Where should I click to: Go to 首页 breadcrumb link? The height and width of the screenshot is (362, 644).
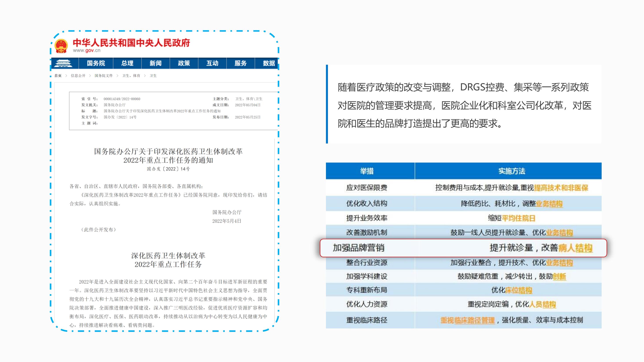point(58,76)
